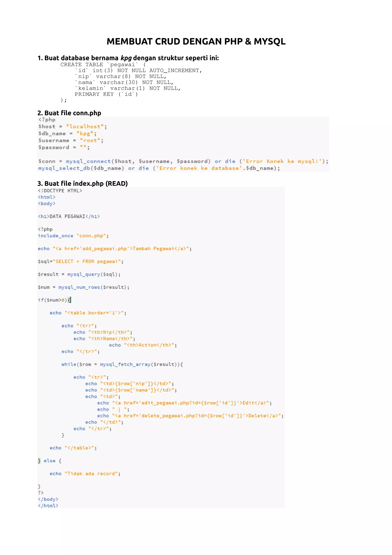Click heading '3. Buat file index.php (READ)'
The height and width of the screenshot is (555, 392).
point(83,183)
